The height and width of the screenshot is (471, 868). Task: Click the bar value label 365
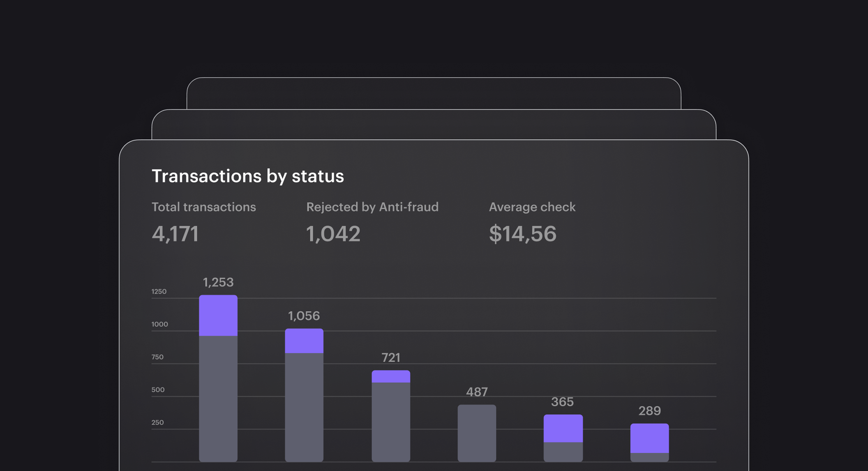pyautogui.click(x=562, y=402)
